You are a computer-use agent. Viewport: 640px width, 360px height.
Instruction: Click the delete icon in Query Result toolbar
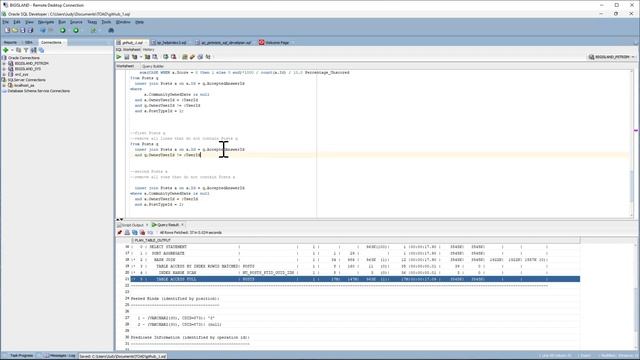click(x=142, y=233)
